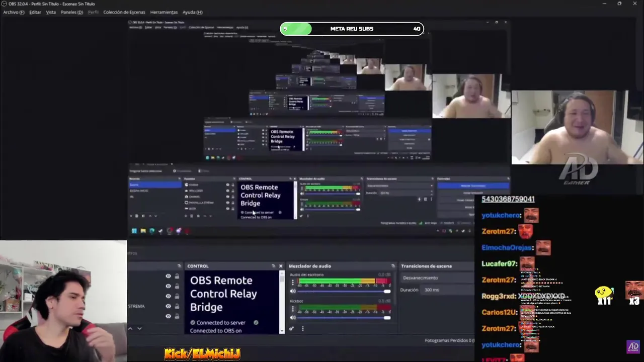Mute top speaker icon in nested audio mixer
The width and height of the screenshot is (644, 362).
(302, 194)
